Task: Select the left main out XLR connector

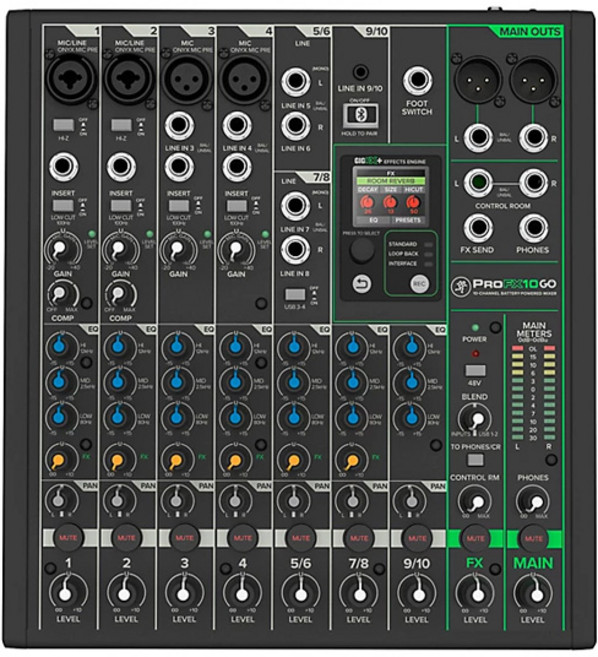Action: coord(477,80)
